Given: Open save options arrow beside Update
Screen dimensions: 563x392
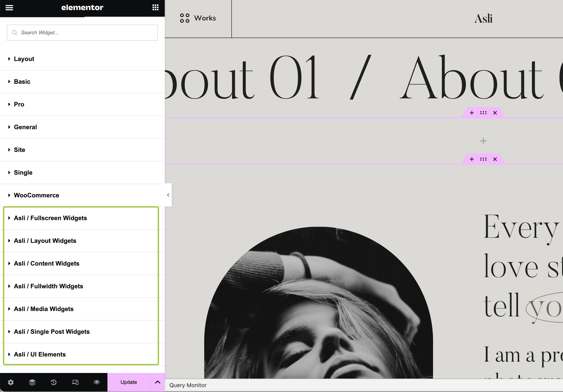Looking at the screenshot, I should click(157, 382).
